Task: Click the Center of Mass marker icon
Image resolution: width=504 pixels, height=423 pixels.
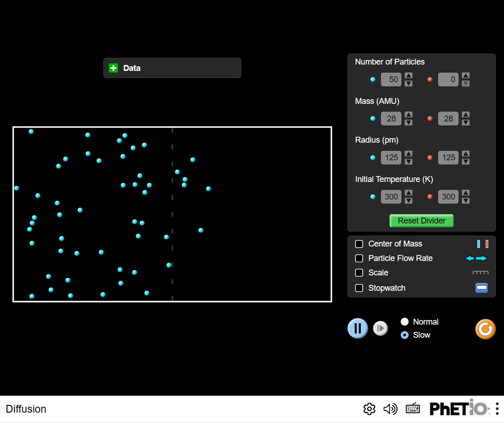Action: click(482, 244)
